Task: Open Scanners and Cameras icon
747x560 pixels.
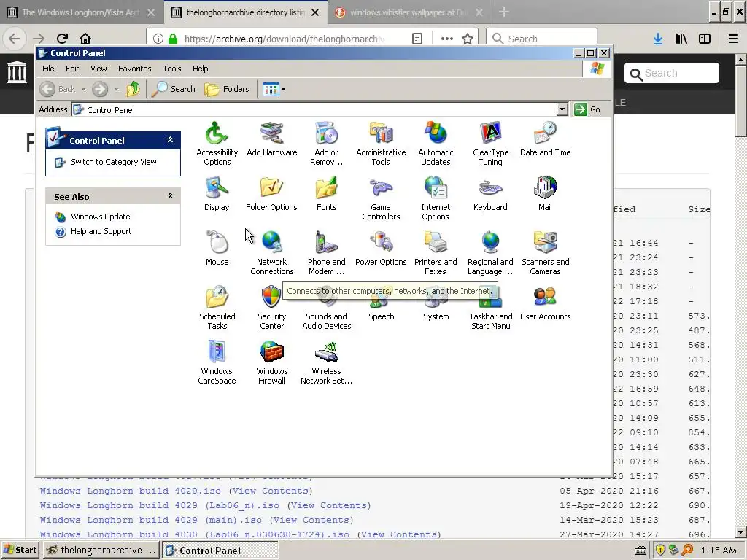Action: (x=545, y=252)
